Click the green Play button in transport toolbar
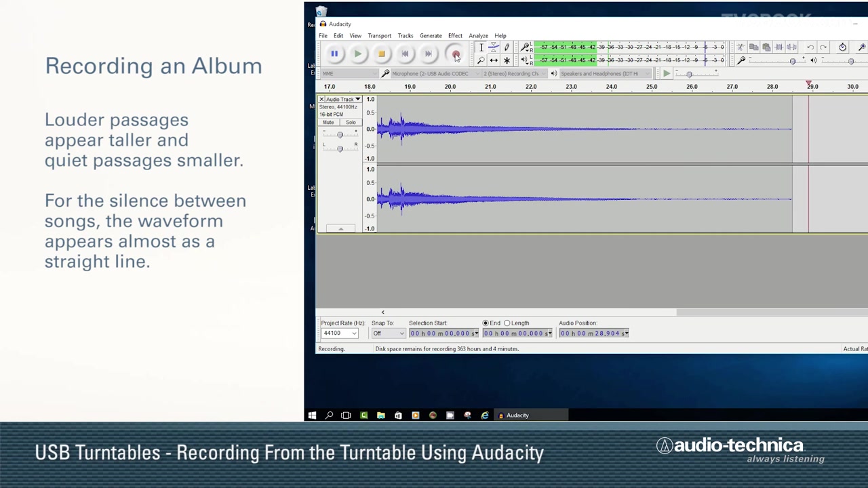 coord(357,54)
